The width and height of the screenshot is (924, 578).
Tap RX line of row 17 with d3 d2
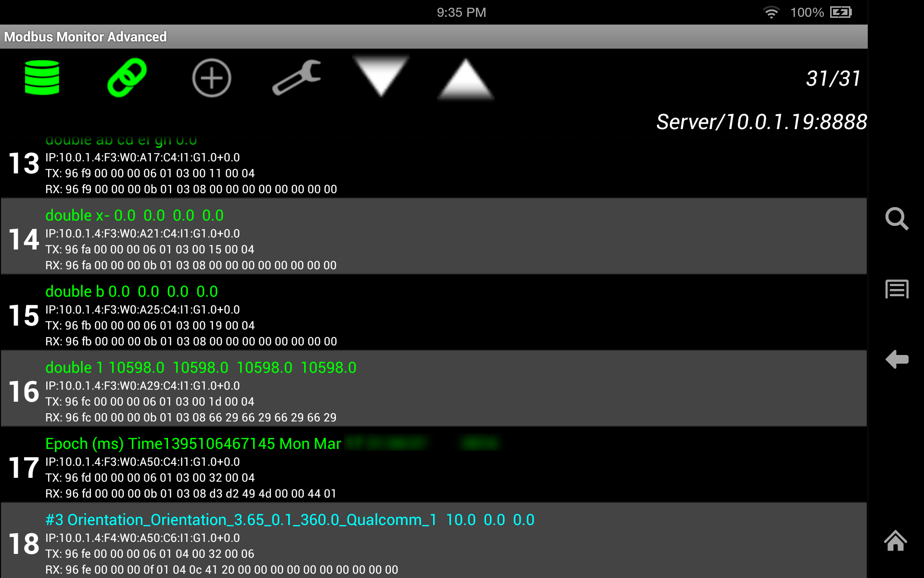pos(191,494)
